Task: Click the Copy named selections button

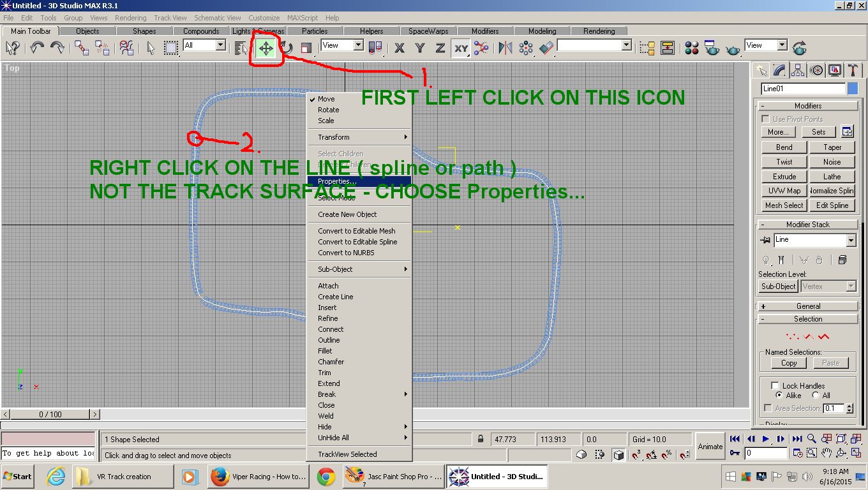Action: (789, 363)
